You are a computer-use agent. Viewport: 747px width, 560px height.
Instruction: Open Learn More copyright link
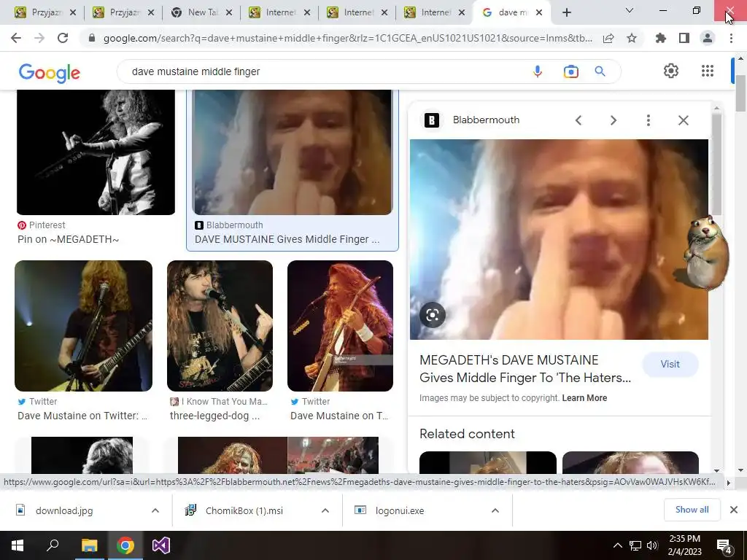pyautogui.click(x=584, y=398)
